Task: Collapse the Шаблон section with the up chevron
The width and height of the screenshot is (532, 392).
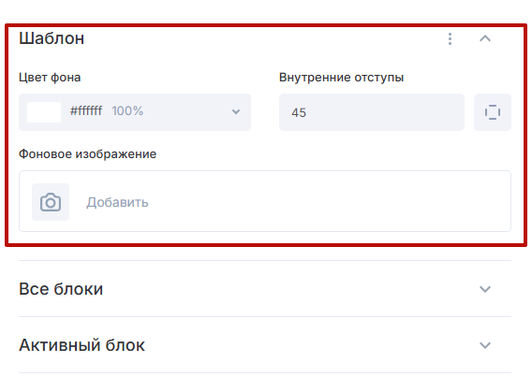Action: (485, 38)
